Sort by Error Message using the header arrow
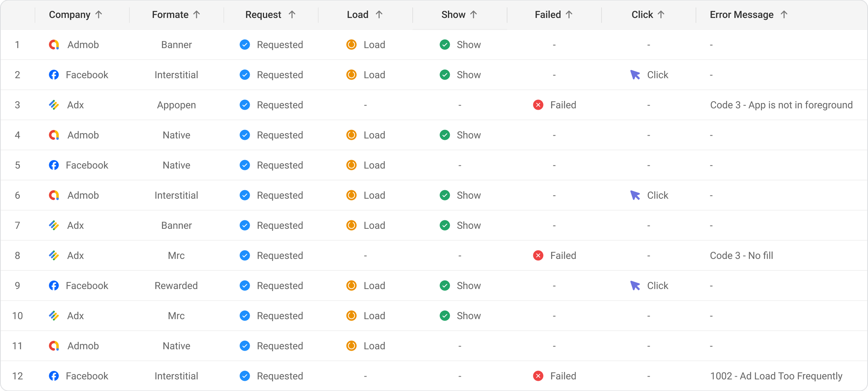 pyautogui.click(x=784, y=15)
